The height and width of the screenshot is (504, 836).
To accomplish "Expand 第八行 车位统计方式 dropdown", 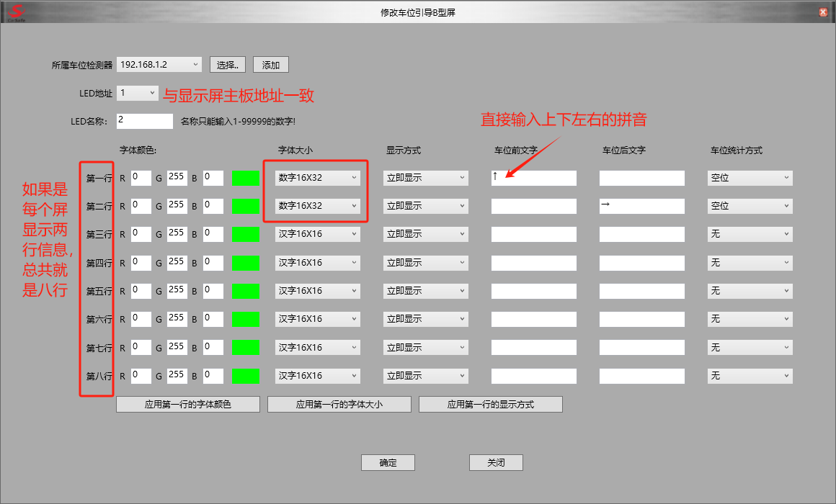I will (x=750, y=376).
